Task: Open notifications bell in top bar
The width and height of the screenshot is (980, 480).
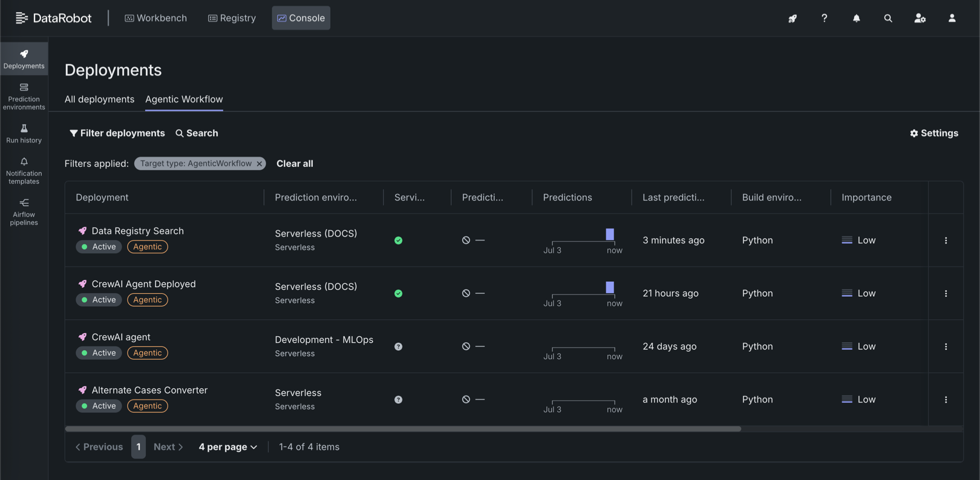Action: (856, 18)
